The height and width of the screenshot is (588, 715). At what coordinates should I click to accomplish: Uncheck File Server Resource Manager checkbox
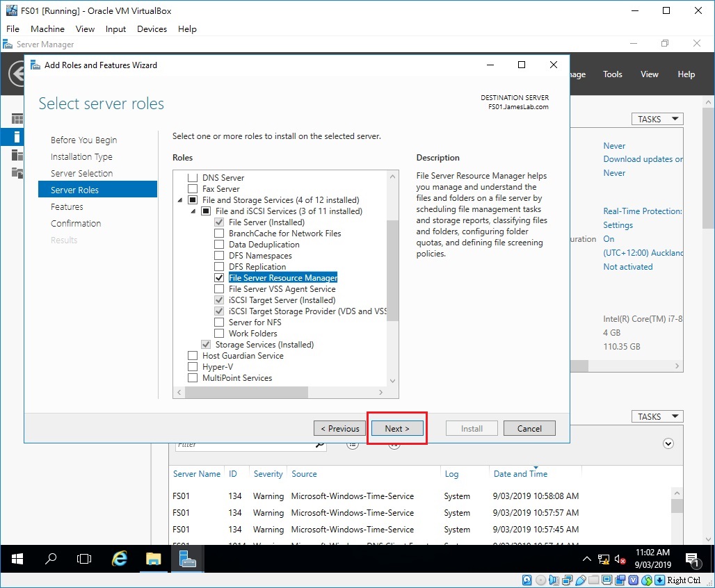219,277
